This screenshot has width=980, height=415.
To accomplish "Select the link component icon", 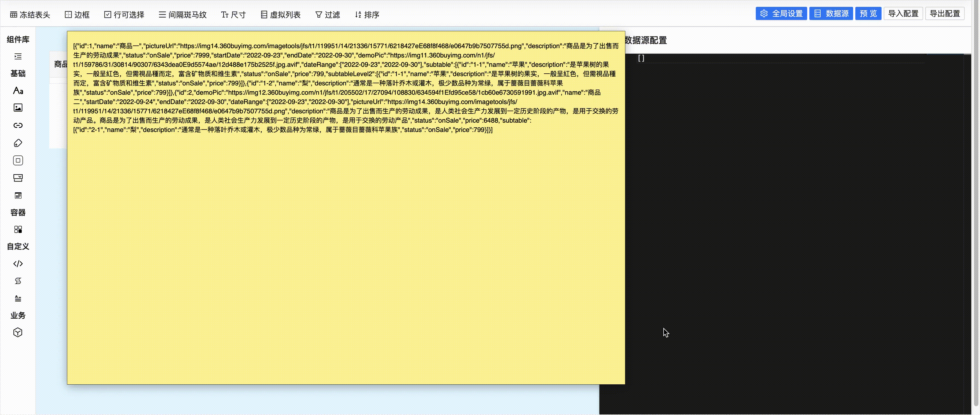I will (18, 125).
